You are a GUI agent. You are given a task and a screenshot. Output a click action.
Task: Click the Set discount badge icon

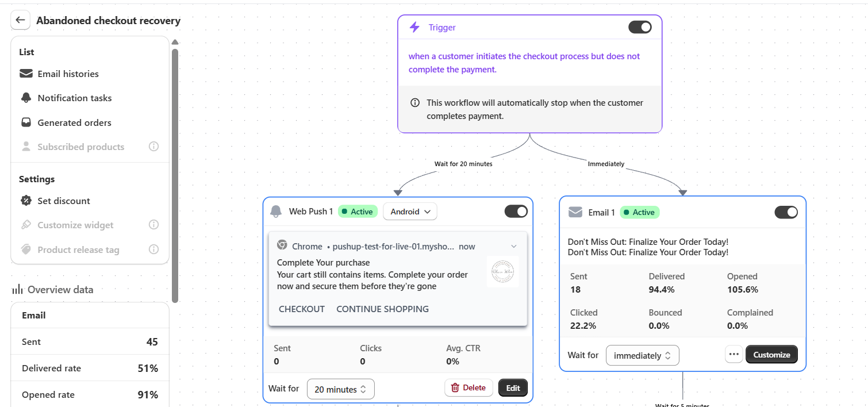point(26,201)
